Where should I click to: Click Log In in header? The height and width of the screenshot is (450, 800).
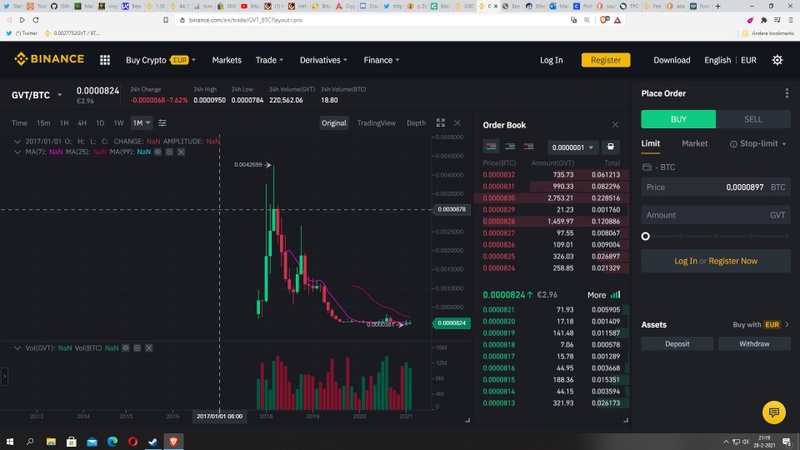click(551, 60)
